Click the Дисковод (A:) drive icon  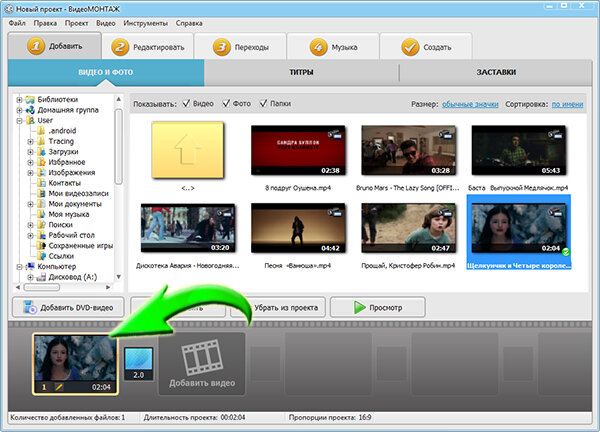[41, 277]
